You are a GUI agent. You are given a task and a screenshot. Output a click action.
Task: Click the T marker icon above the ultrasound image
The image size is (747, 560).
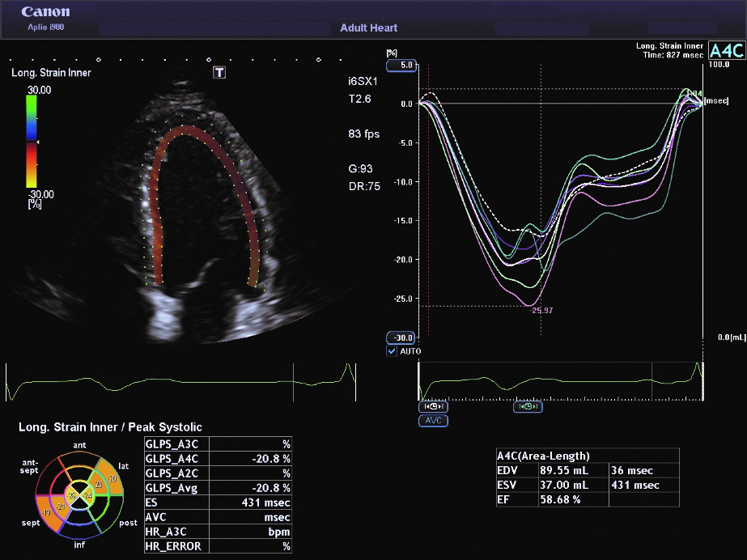pos(219,73)
